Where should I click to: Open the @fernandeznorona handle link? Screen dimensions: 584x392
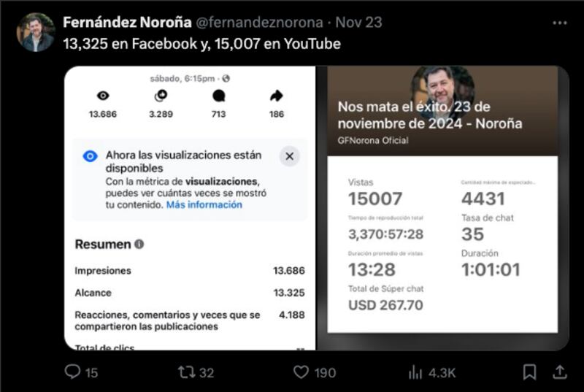coord(259,23)
